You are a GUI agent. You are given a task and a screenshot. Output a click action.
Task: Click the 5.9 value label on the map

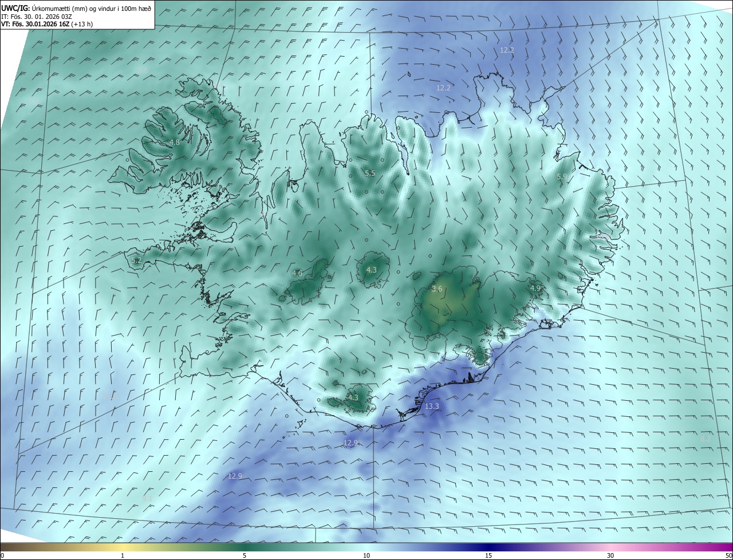click(562, 178)
